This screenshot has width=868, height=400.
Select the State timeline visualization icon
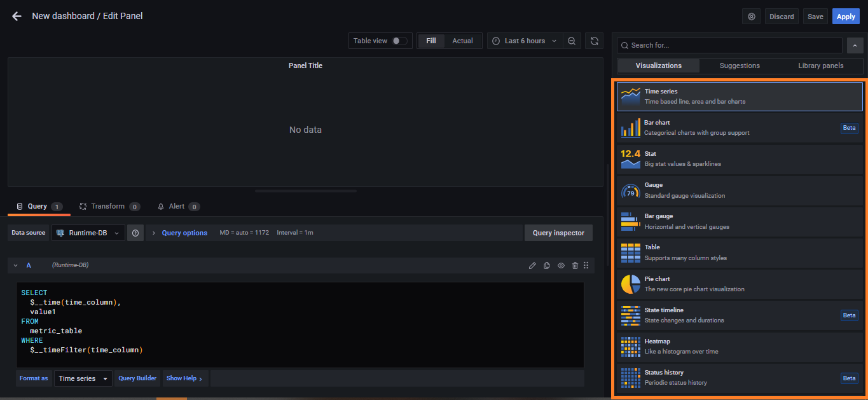[631, 315]
